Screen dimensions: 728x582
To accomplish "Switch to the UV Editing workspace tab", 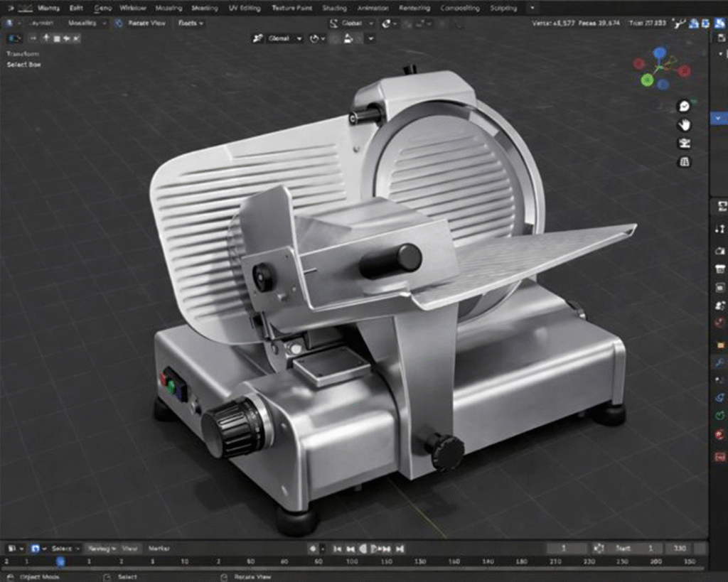I will [243, 9].
